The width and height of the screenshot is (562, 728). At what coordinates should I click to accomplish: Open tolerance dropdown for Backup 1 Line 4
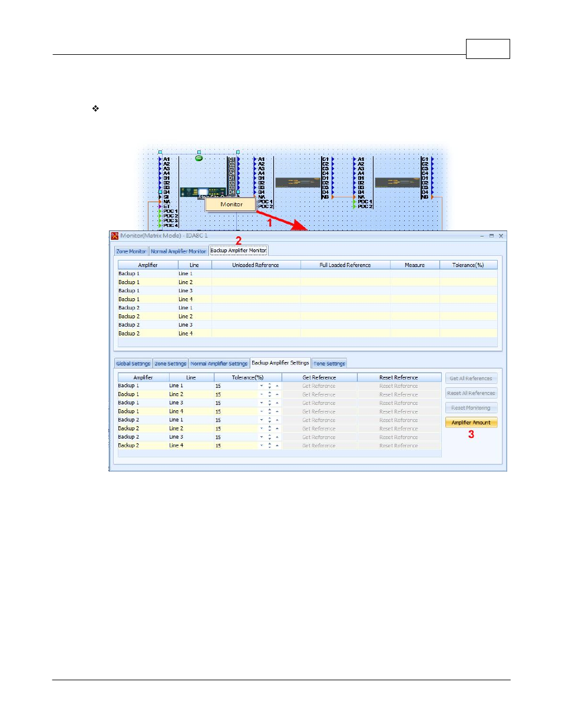tap(262, 411)
